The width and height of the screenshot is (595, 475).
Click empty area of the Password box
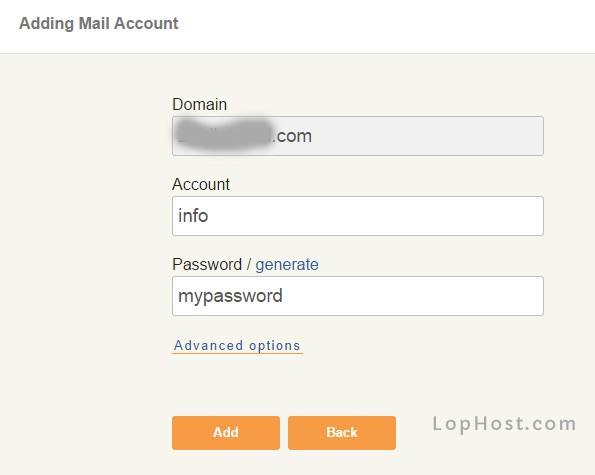click(414, 296)
